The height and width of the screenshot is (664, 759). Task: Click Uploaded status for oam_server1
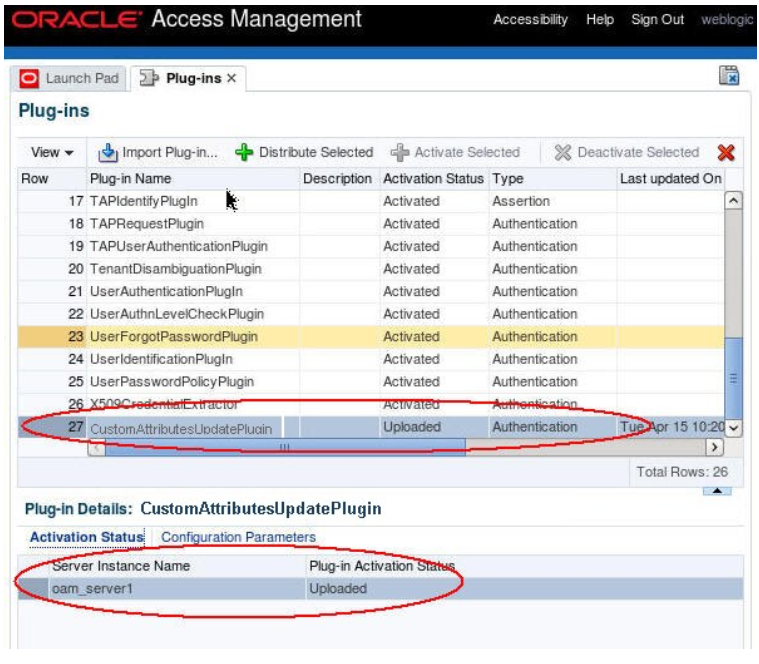click(x=338, y=589)
